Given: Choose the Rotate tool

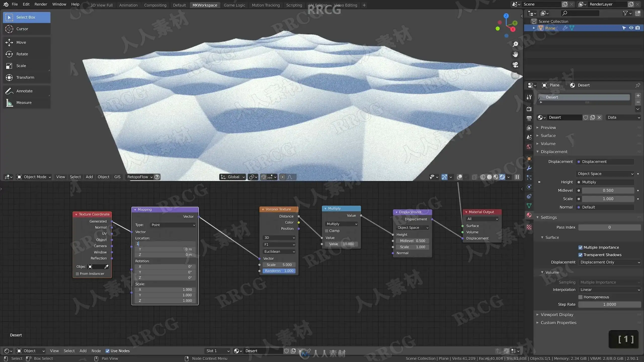Looking at the screenshot, I should tap(27, 54).
